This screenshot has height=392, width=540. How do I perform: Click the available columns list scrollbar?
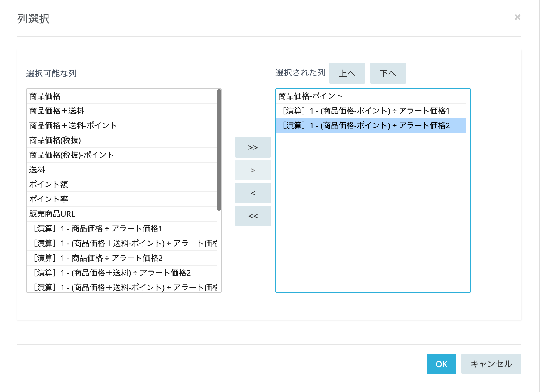point(219,150)
